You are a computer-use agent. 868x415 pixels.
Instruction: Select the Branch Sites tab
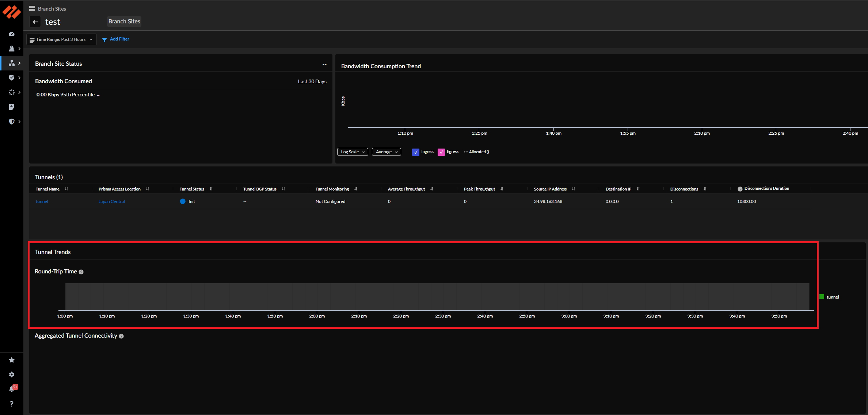pos(124,22)
